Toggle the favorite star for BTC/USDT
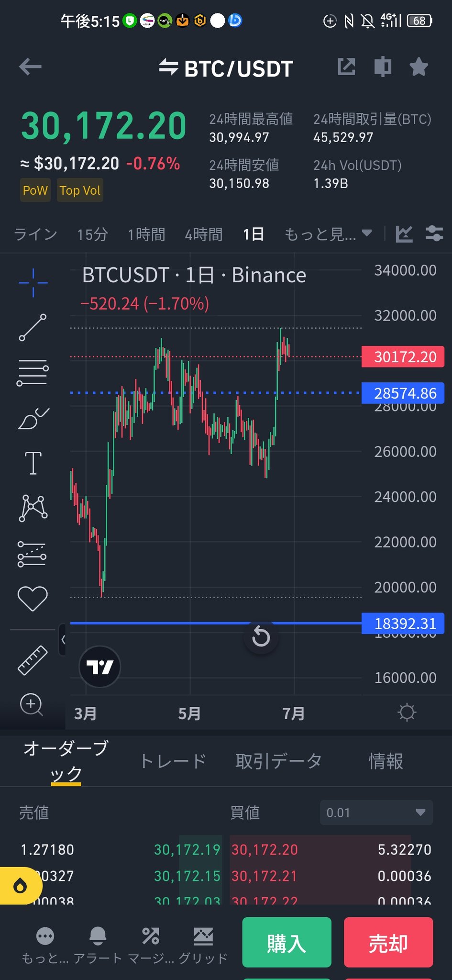This screenshot has height=980, width=452. [419, 67]
